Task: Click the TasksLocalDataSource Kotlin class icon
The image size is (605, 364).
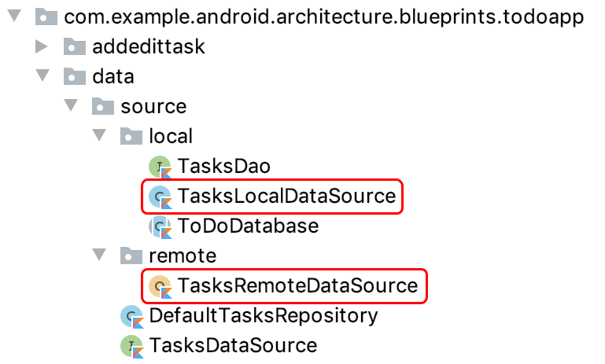Action: 160,196
